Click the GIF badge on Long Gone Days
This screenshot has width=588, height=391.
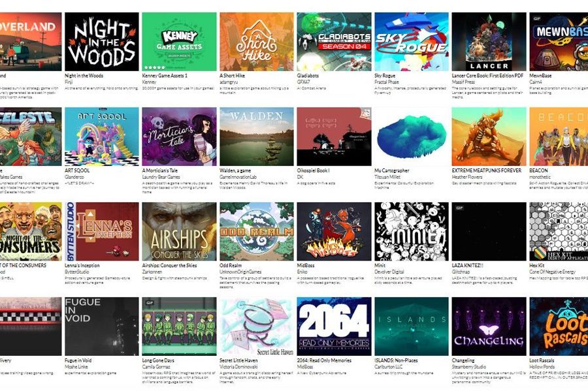click(x=150, y=303)
